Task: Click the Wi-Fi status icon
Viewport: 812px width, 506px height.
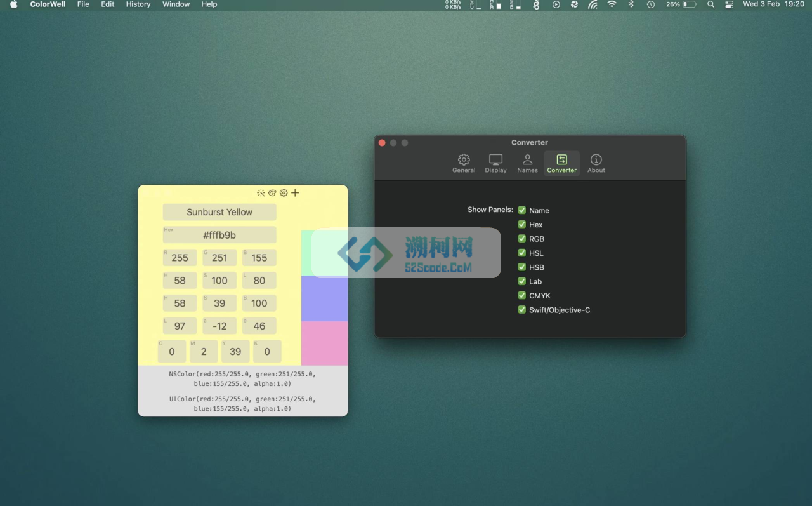Action: (x=612, y=4)
